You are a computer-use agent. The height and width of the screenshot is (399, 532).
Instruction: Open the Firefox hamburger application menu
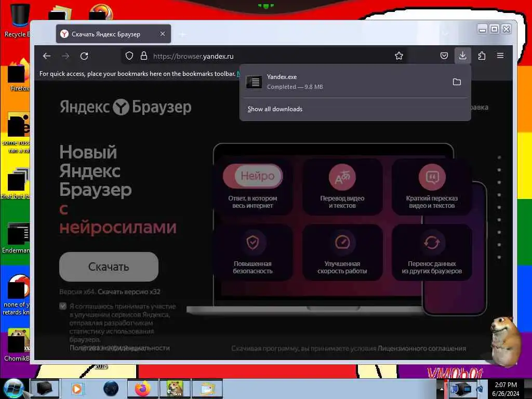point(500,56)
